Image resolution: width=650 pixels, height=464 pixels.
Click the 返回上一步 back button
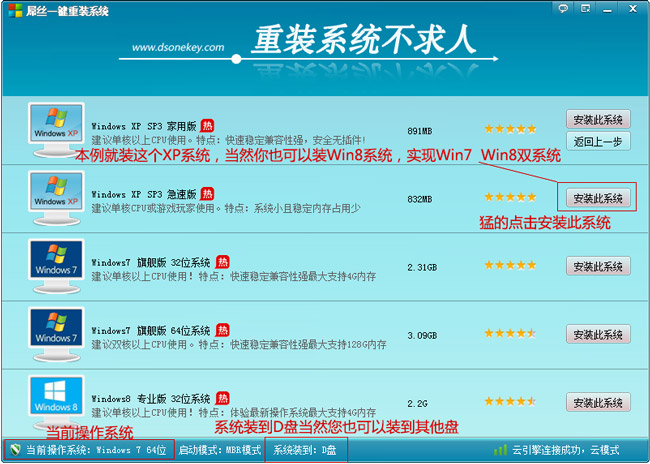pyautogui.click(x=598, y=142)
